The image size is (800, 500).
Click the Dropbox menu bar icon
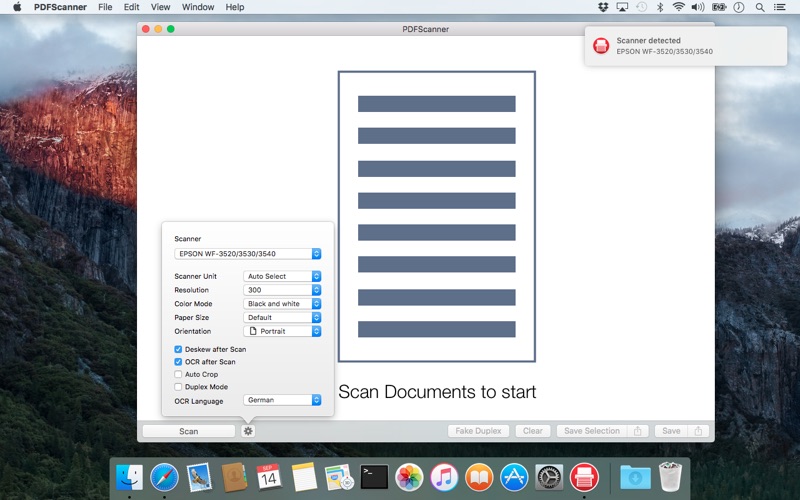[x=602, y=7]
